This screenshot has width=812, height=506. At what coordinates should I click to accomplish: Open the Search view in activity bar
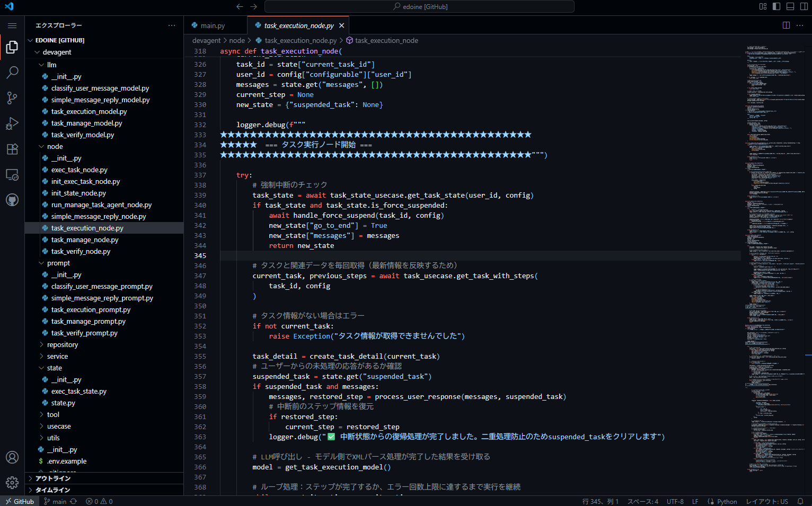(12, 72)
